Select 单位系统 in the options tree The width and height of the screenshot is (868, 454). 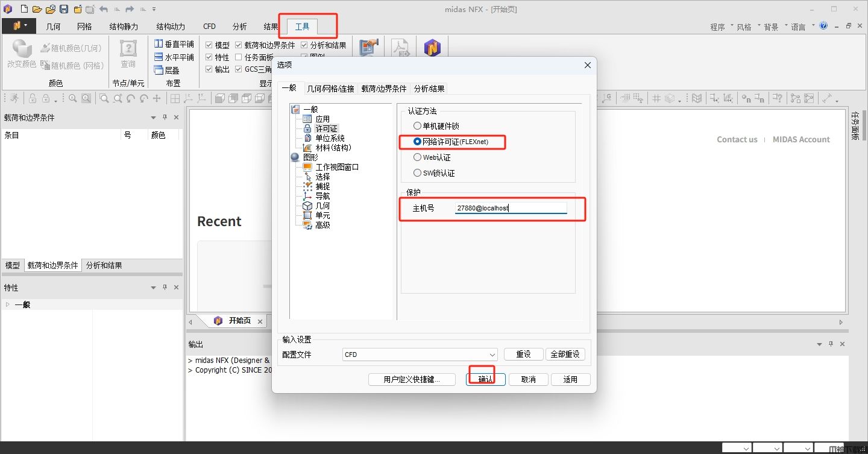click(x=330, y=138)
